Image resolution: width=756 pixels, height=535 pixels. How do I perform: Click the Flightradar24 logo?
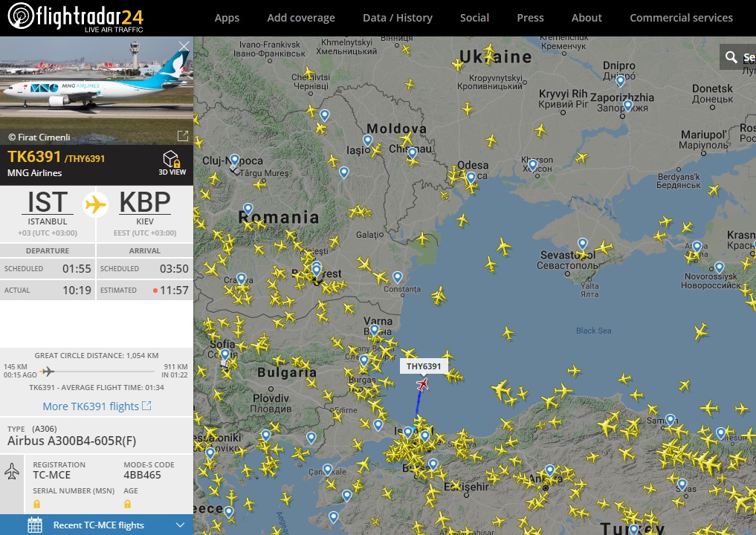(x=76, y=18)
